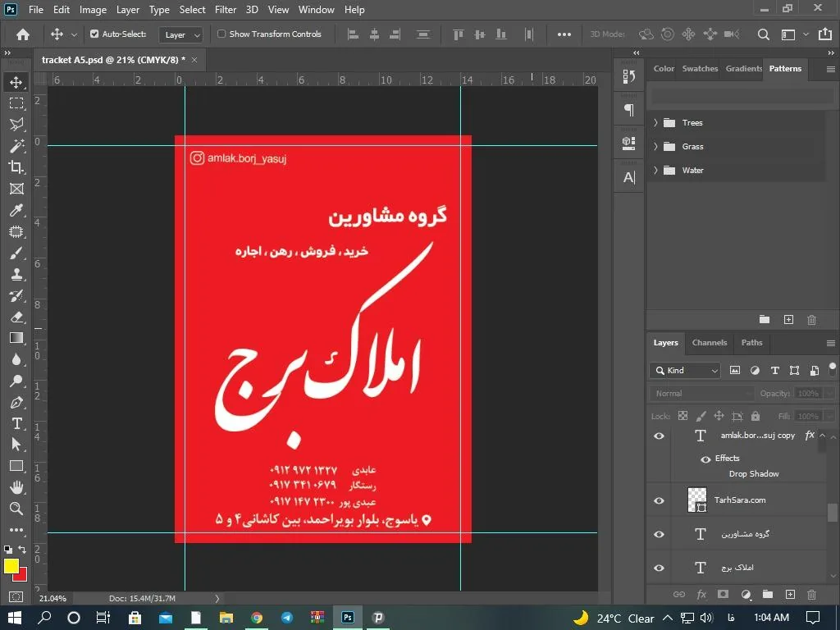Open the Type menu
Screen dimensions: 840x630
pos(159,10)
